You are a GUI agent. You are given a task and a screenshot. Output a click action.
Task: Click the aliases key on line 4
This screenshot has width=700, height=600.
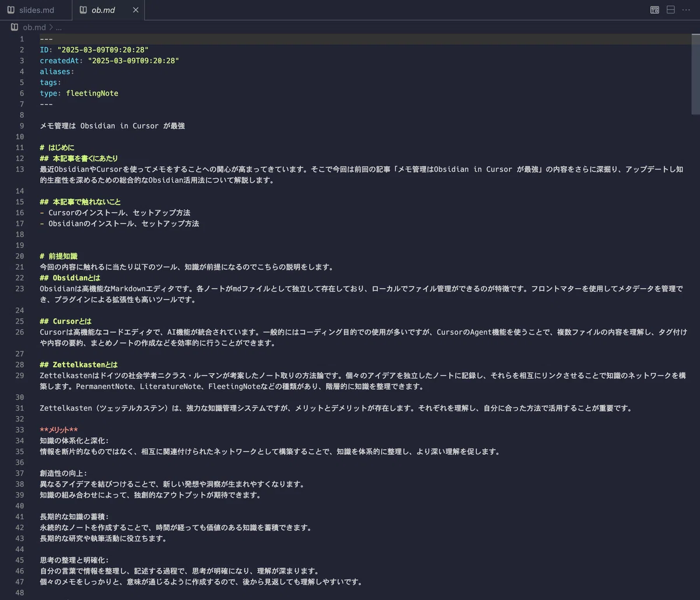click(55, 72)
